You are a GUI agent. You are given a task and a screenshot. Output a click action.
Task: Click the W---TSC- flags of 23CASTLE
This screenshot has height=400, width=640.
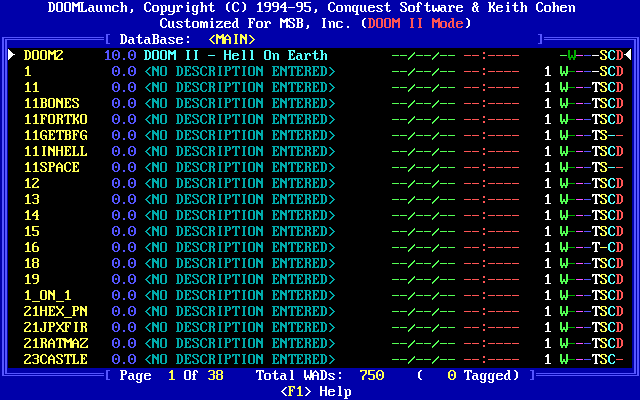[592, 359]
